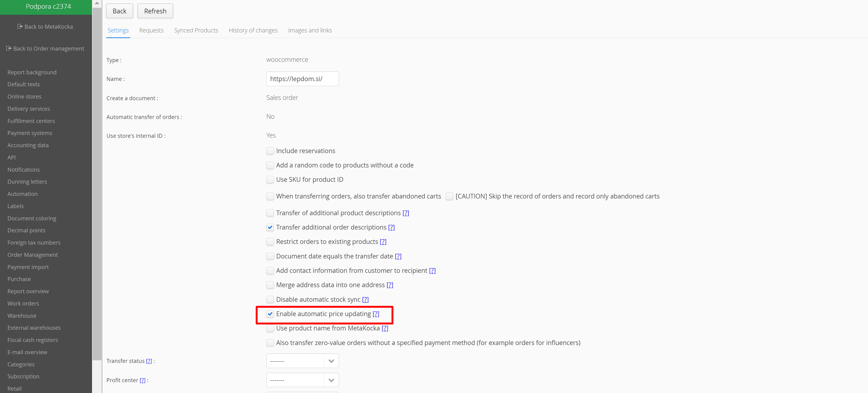Open Online stores in the sidebar
Screen dimensions: 868x393
[24, 97]
